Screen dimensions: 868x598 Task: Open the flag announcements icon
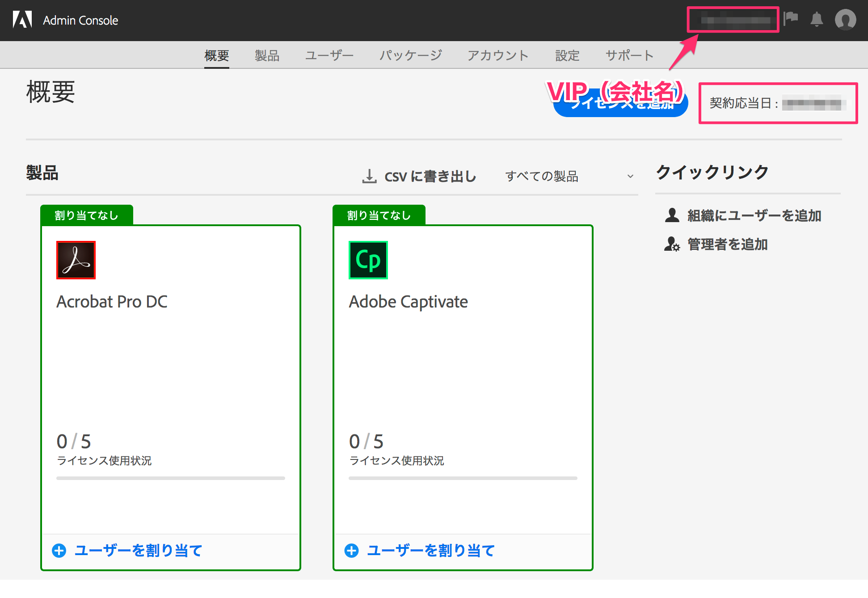[791, 19]
